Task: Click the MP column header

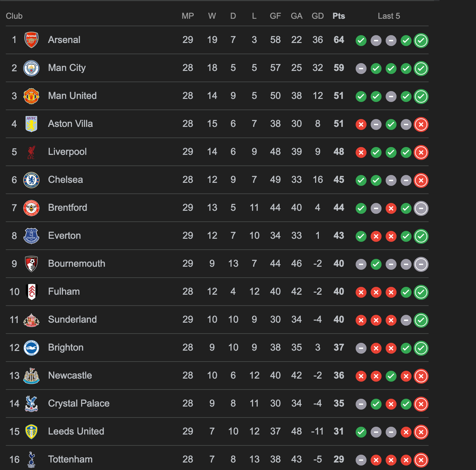Action: click(x=188, y=16)
